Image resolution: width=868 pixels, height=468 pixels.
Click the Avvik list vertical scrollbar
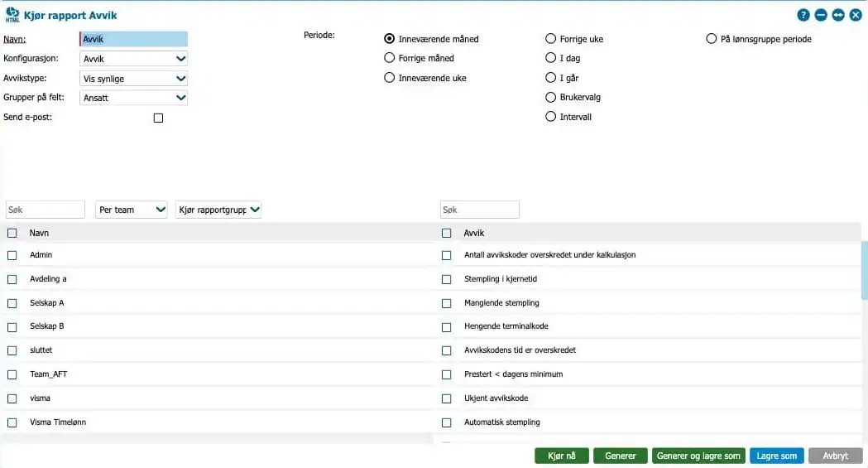pos(865,270)
